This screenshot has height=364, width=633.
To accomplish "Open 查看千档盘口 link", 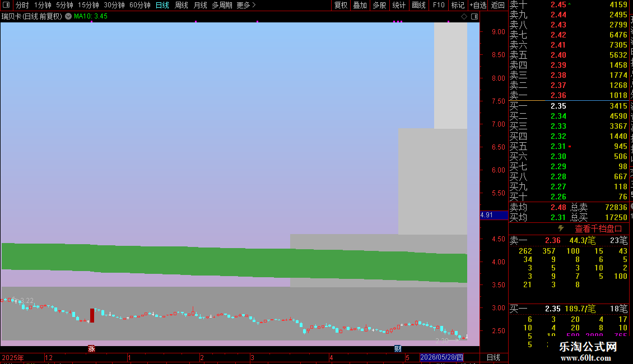I will tap(598, 229).
